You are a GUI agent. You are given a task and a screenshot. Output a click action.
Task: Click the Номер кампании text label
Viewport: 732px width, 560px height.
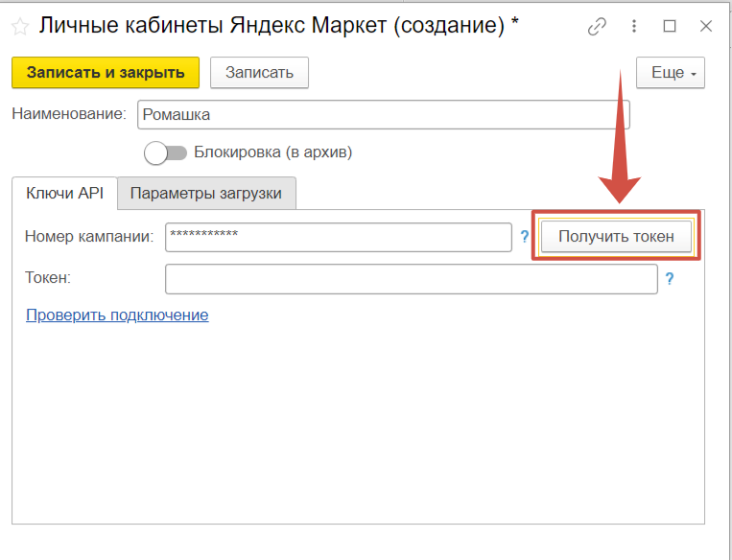(x=88, y=236)
